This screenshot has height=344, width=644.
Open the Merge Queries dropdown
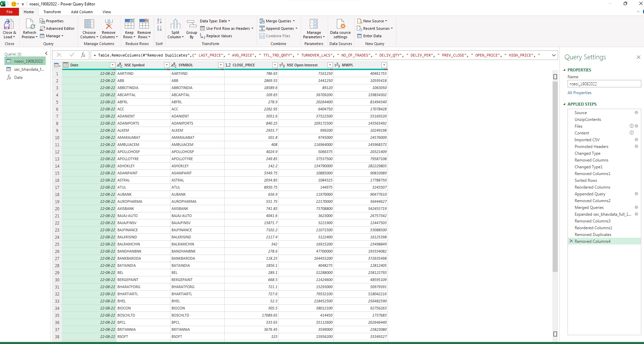(277, 21)
